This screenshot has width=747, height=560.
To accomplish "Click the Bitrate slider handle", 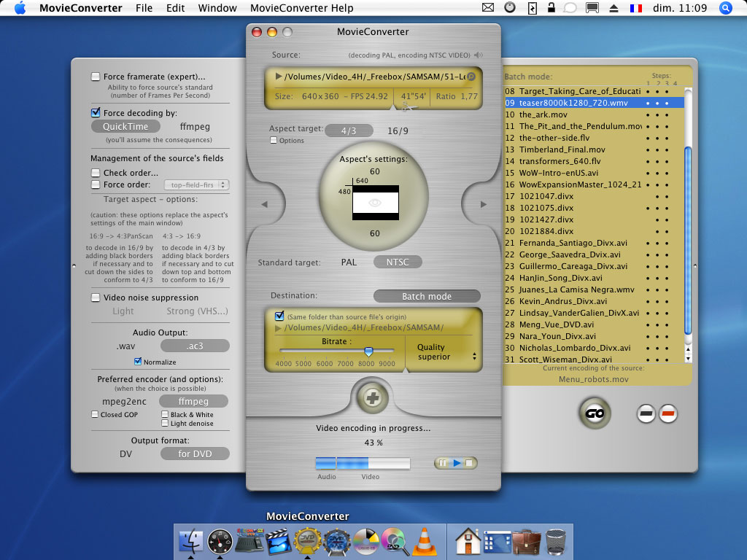I will click(368, 351).
